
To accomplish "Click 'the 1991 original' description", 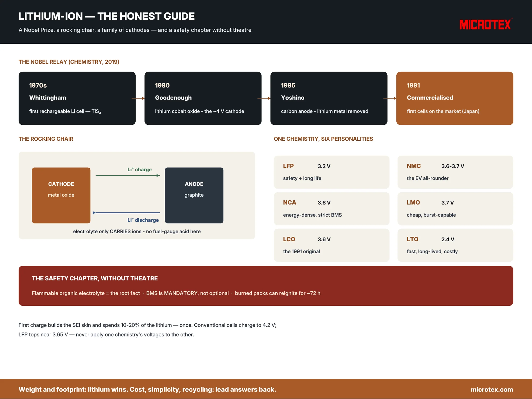I will pos(301,251).
